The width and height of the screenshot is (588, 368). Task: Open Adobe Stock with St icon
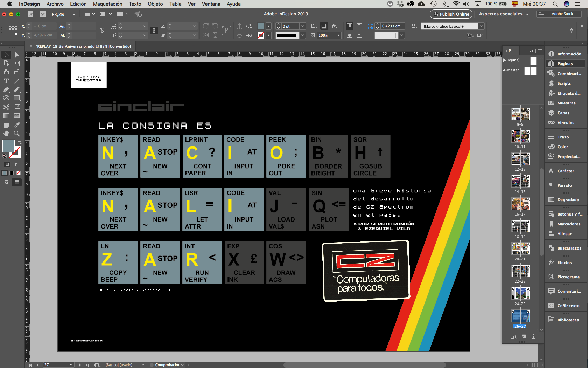tap(43, 14)
